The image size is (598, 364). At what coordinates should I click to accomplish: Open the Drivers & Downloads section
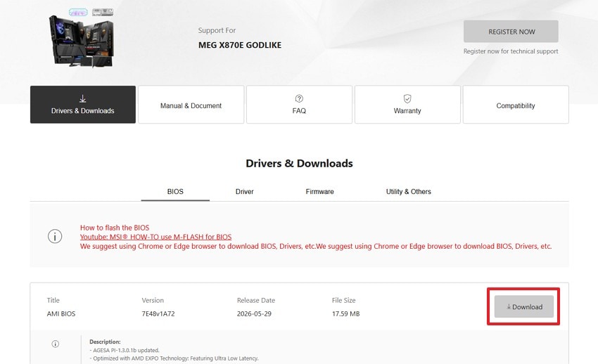83,104
